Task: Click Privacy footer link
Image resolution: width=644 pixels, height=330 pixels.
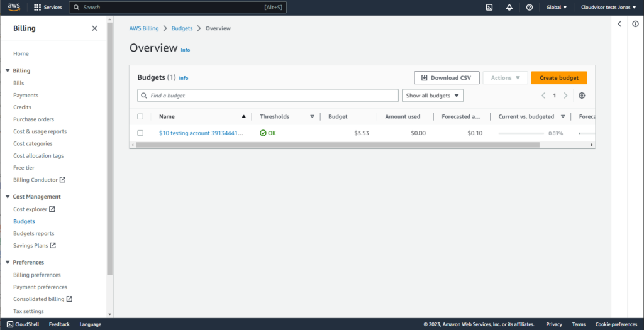Action: (x=553, y=324)
